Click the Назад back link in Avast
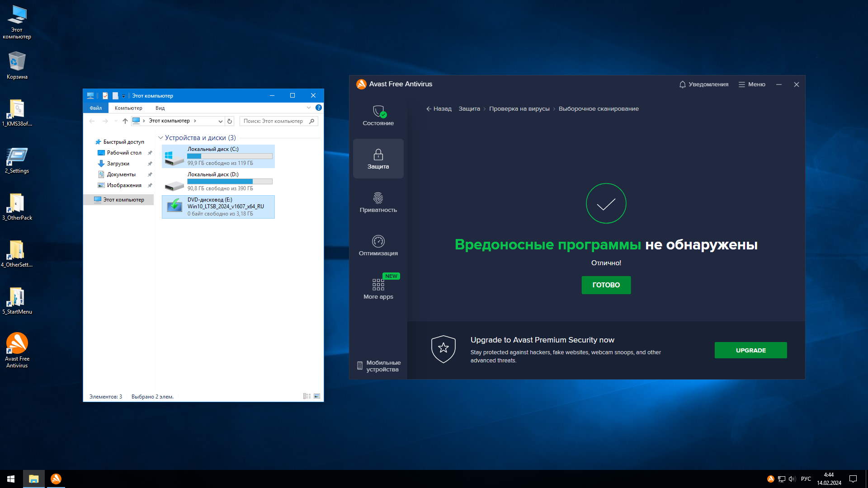This screenshot has width=868, height=488. (x=439, y=109)
